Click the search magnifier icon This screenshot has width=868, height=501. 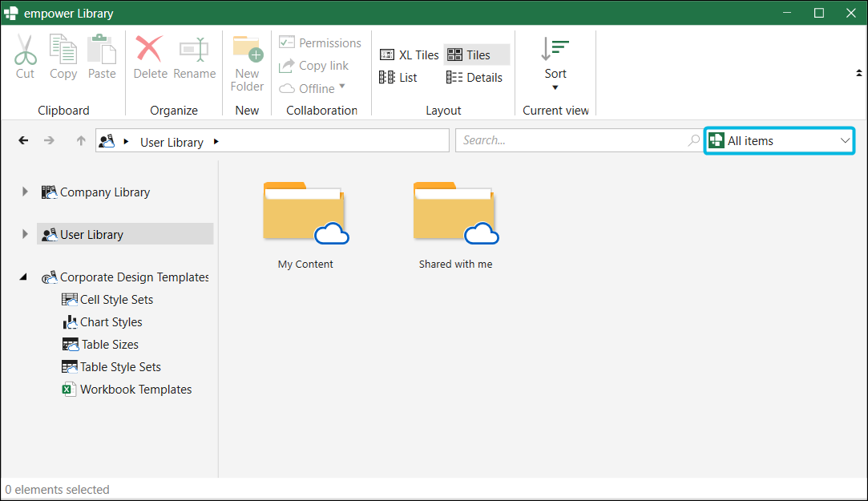coord(693,140)
